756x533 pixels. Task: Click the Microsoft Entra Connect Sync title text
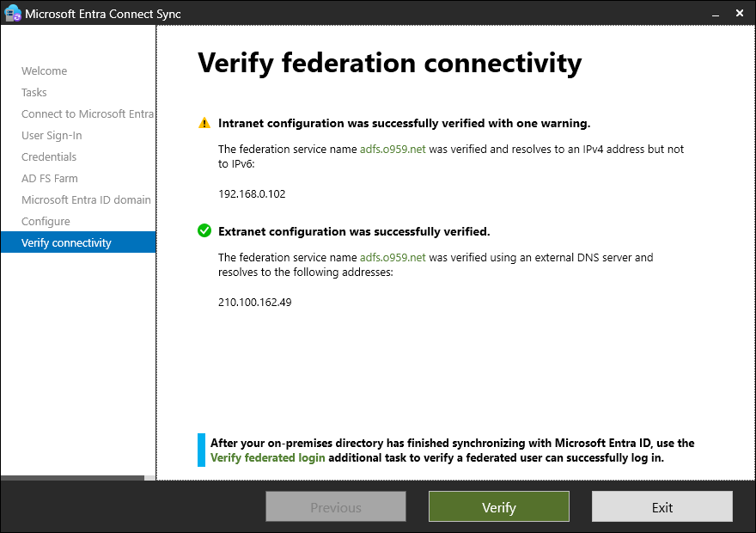[103, 14]
